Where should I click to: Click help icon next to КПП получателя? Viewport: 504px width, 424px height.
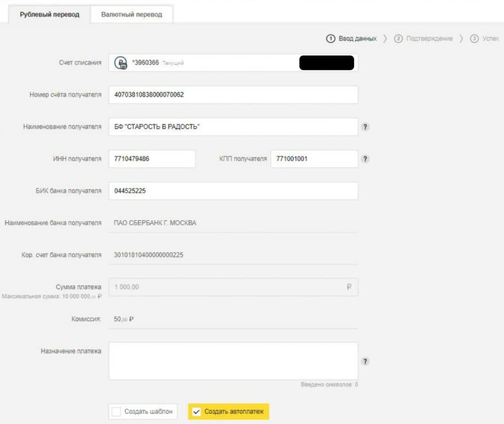pyautogui.click(x=365, y=159)
